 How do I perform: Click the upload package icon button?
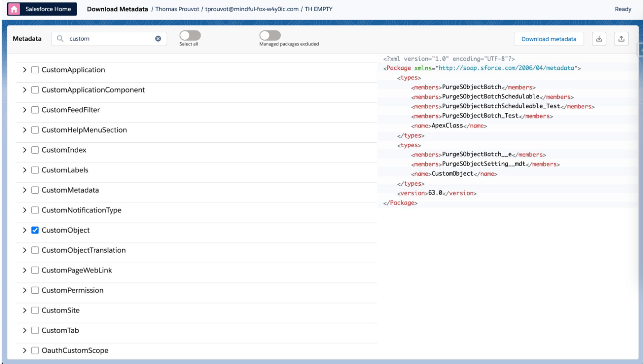click(x=621, y=39)
